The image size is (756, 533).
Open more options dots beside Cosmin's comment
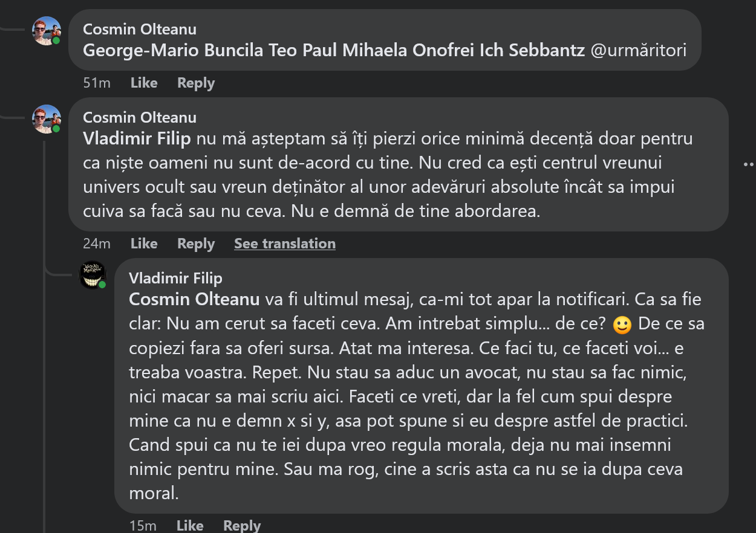point(749,164)
